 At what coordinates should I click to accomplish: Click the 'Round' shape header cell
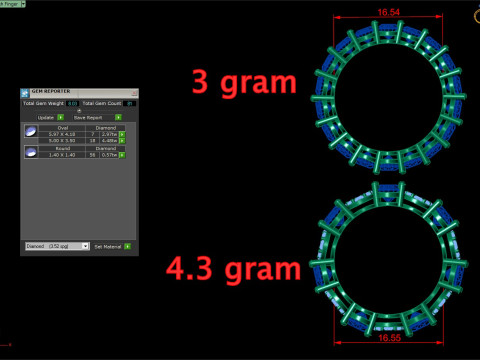point(62,149)
